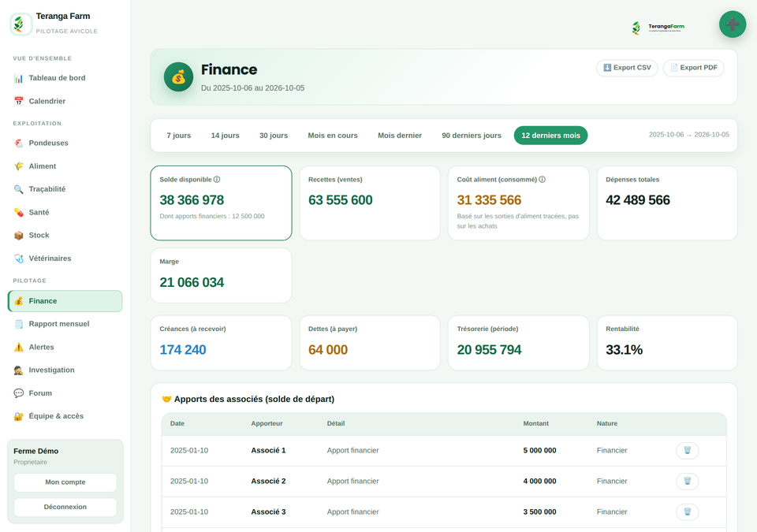Delete Associé 1 contribution with trash icon
The width and height of the screenshot is (757, 532).
pyautogui.click(x=687, y=450)
